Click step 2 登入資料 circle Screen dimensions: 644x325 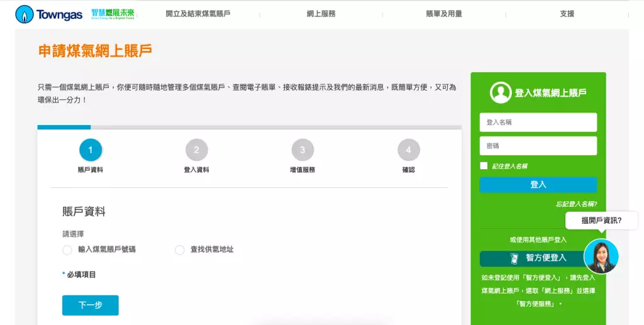[196, 150]
